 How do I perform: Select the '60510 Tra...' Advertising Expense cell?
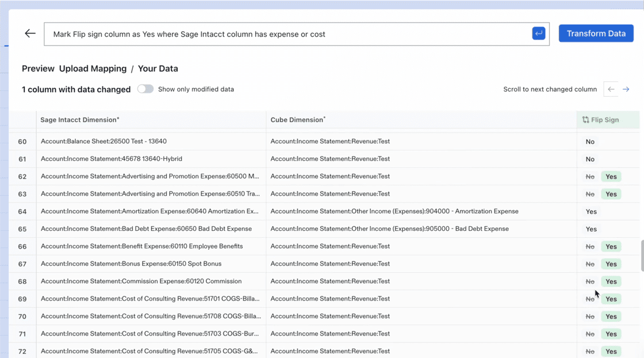(x=150, y=193)
